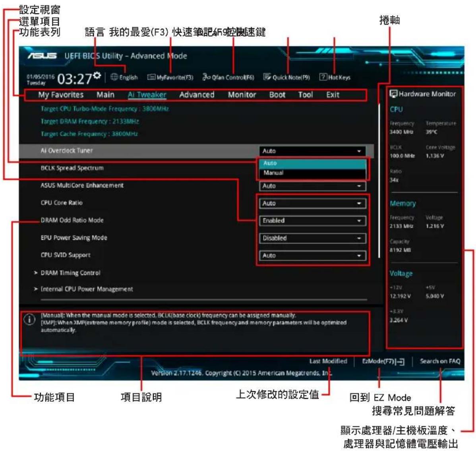476x451 pixels.
Task: Click the Target Cache Frequency line
Action: pyautogui.click(x=89, y=134)
